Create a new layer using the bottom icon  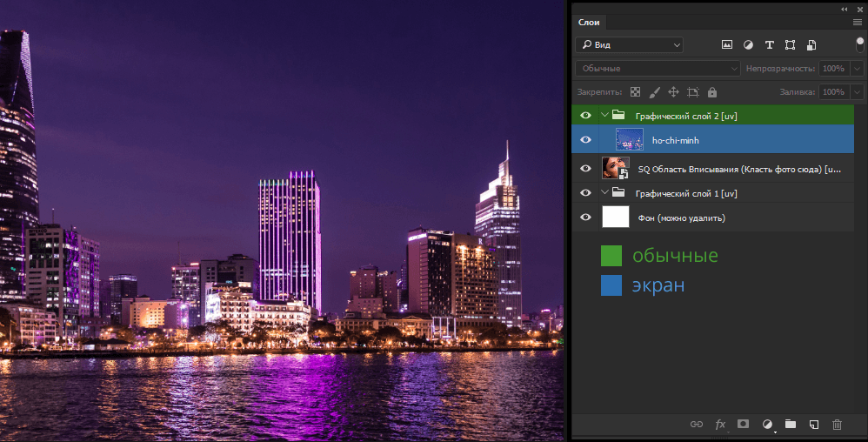coord(813,424)
